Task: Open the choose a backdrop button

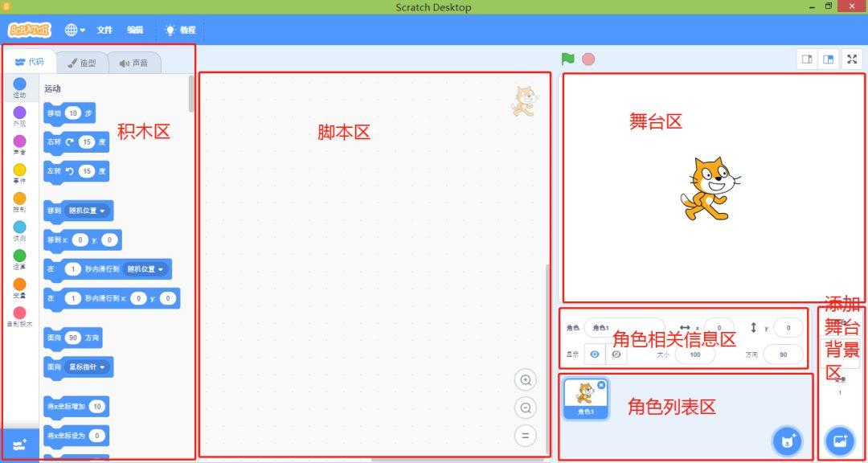Action: [839, 440]
